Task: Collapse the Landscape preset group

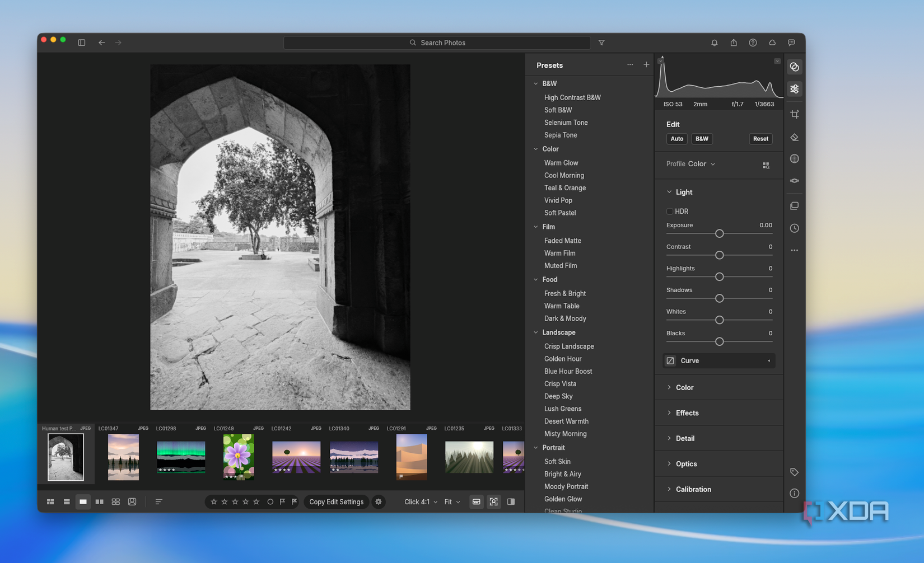Action: point(536,332)
